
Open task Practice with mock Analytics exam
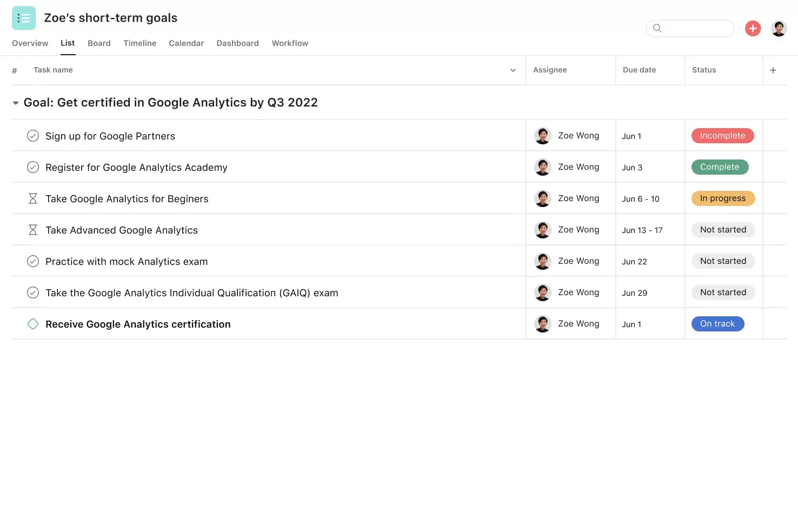point(127,262)
